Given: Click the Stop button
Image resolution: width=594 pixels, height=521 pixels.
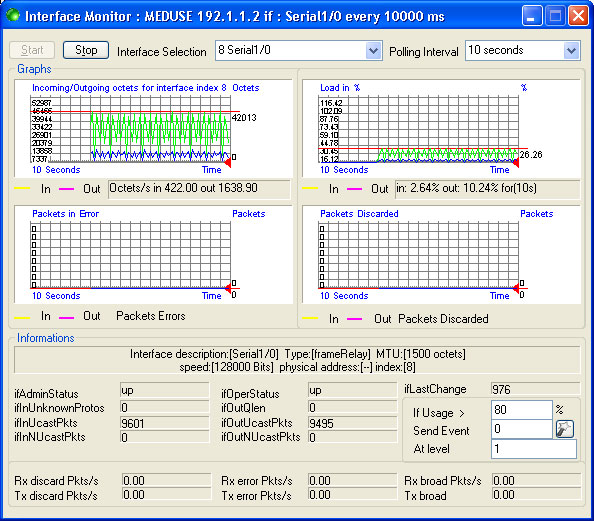Looking at the screenshot, I should (86, 50).
